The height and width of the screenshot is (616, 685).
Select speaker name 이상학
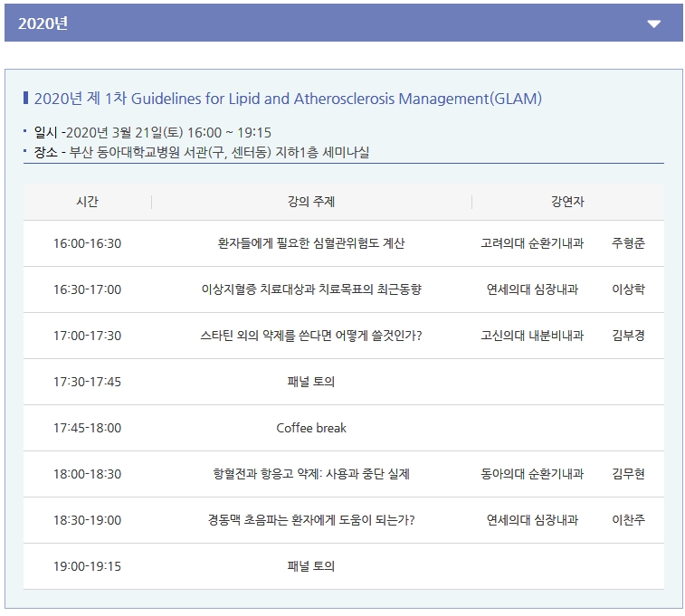pyautogui.click(x=628, y=289)
